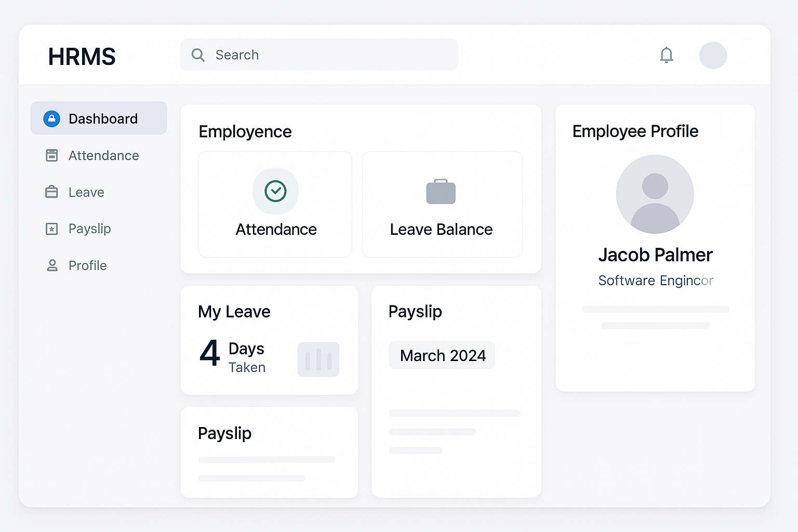Click the Dashboard lock icon in sidebar
The height and width of the screenshot is (532, 798).
point(51,119)
